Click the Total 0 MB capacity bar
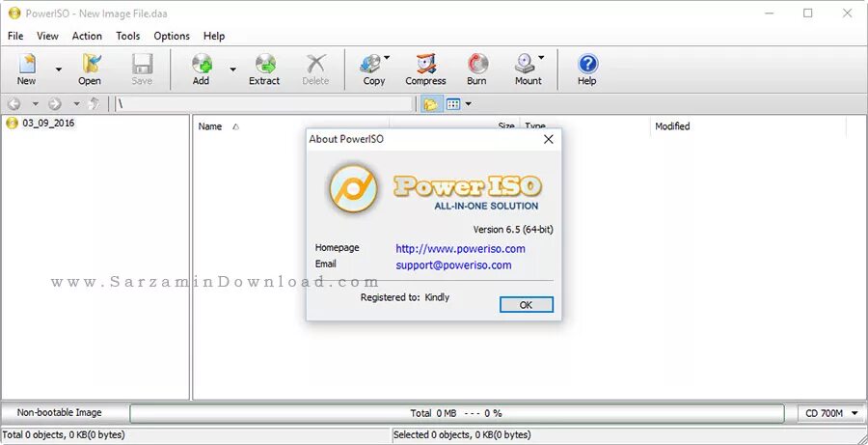This screenshot has height=445, width=868. click(457, 413)
